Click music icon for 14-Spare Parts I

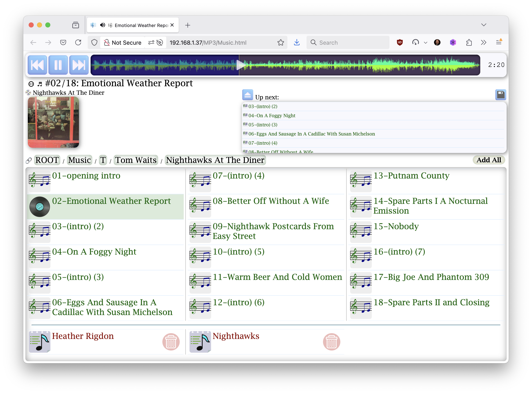tap(361, 207)
